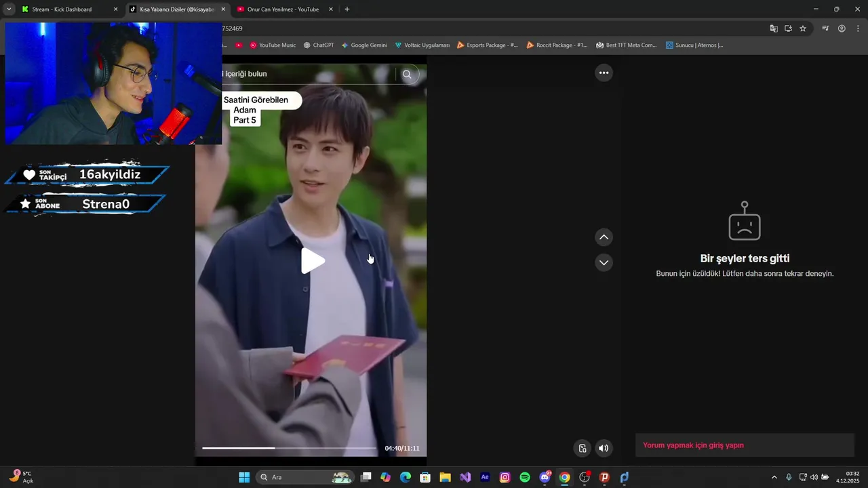Close the Kick Dashboard tab

point(115,9)
